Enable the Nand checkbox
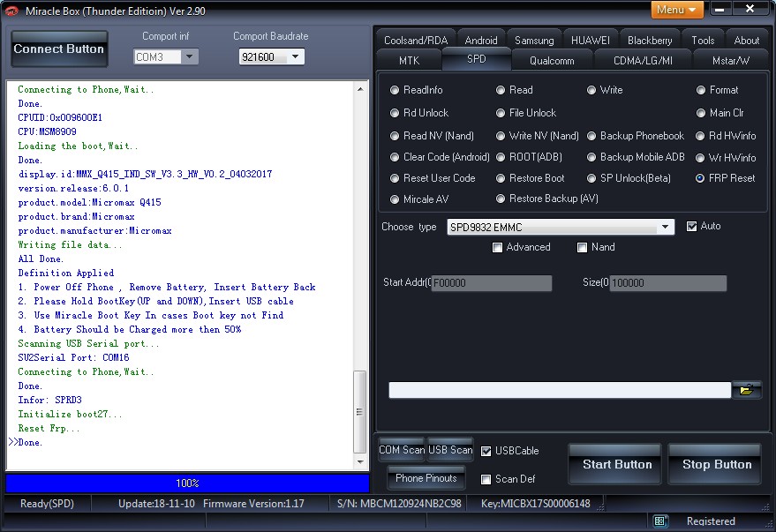776x532 pixels. pyautogui.click(x=582, y=247)
